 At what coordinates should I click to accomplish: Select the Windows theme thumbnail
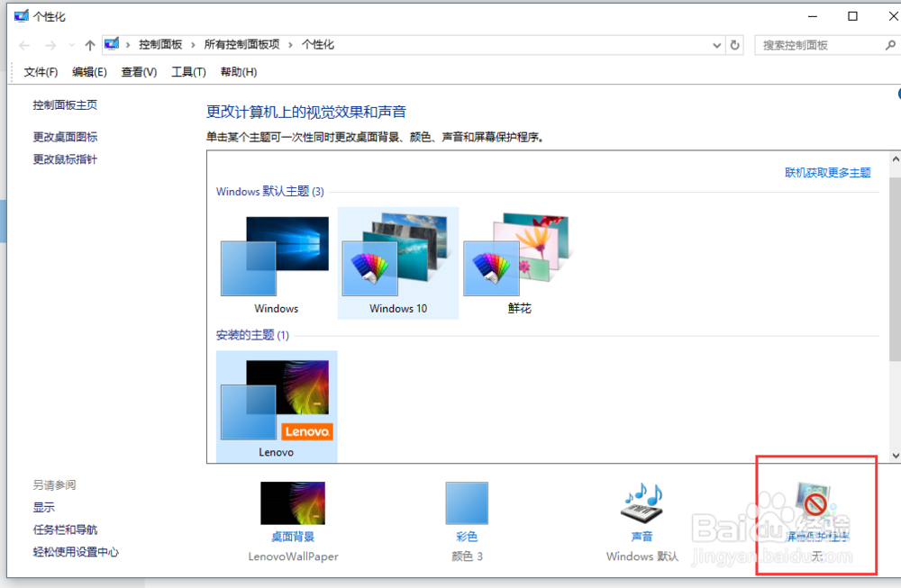[x=276, y=264]
